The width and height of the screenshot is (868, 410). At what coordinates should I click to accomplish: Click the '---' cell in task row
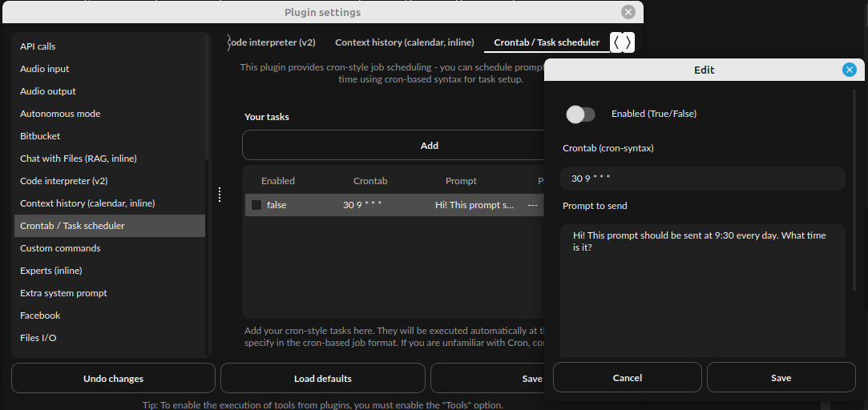point(532,205)
